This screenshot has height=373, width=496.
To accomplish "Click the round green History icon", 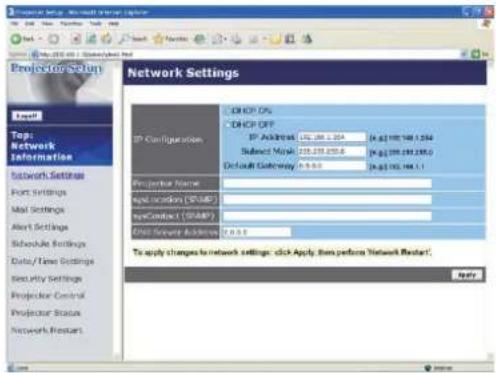I will pos(200,39).
